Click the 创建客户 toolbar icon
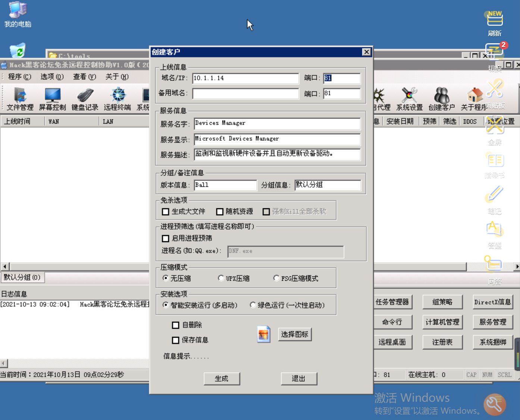This screenshot has width=520, height=420. (442, 99)
